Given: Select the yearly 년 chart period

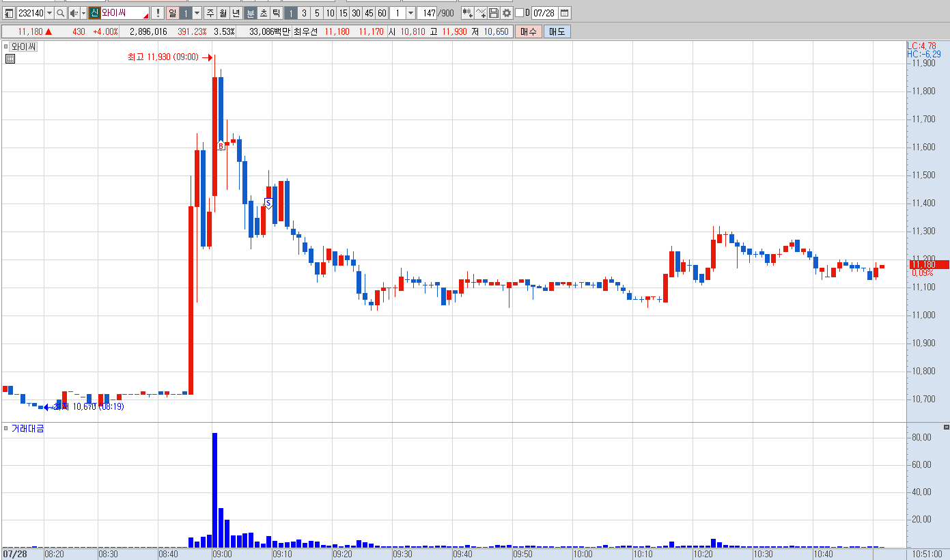Looking at the screenshot, I should click(236, 13).
